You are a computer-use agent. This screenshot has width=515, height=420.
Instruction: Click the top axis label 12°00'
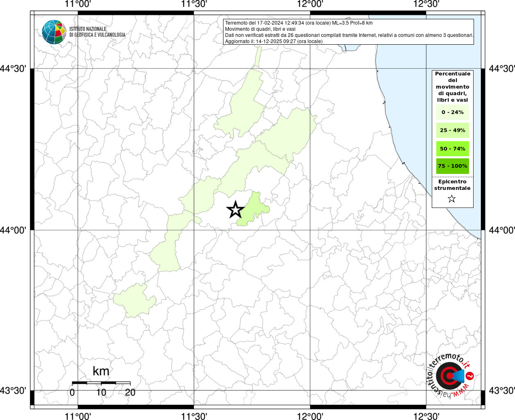point(310,4)
